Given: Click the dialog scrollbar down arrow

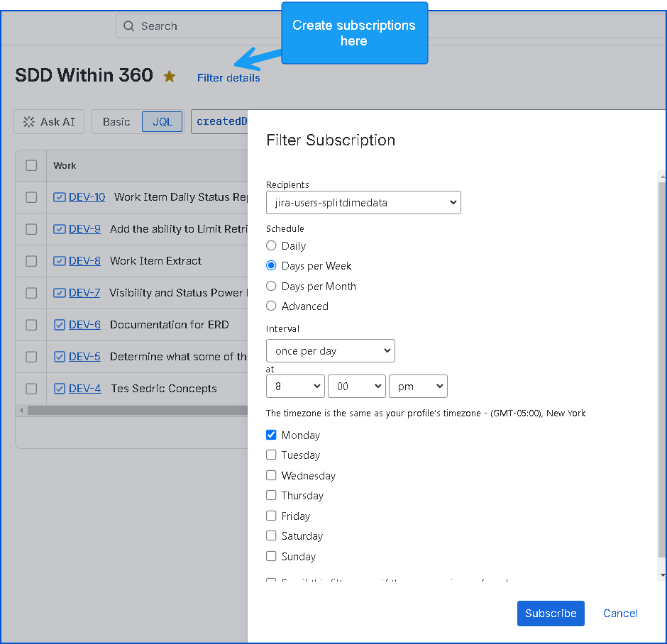Looking at the screenshot, I should pyautogui.click(x=662, y=575).
